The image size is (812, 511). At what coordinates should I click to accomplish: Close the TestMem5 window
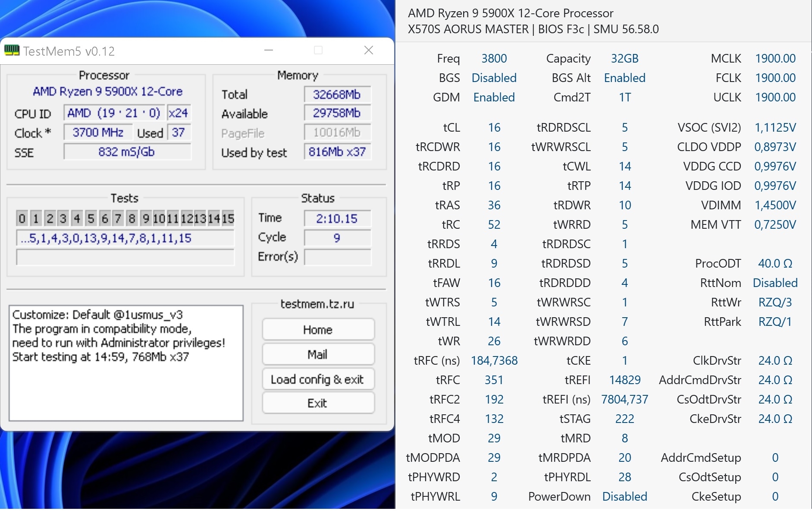point(368,50)
